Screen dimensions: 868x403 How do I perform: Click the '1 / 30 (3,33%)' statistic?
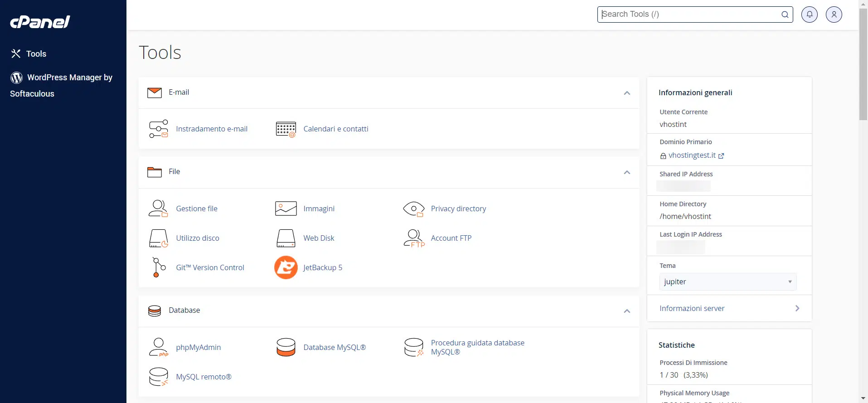684,375
